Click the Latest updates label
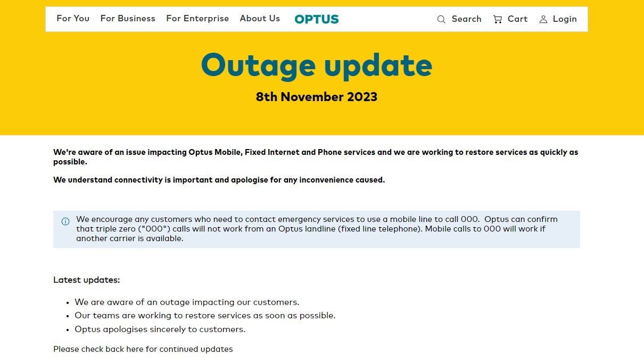Image resolution: width=644 pixels, height=363 pixels. click(87, 280)
